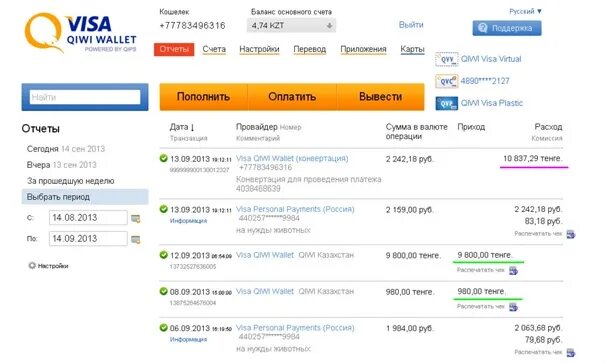Open Visa Personal Payments (Россия) link dated 13.09.2013
604x363 pixels.
click(295, 209)
